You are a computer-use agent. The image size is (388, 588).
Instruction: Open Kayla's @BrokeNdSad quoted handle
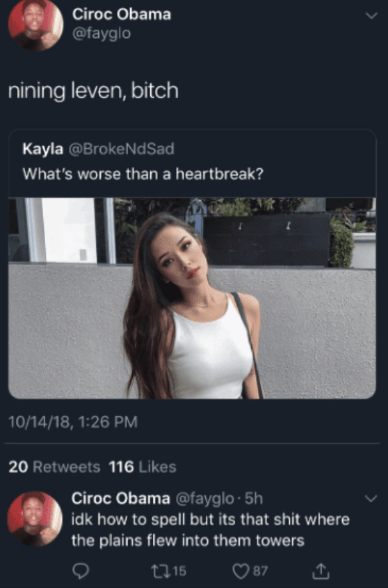pos(122,149)
